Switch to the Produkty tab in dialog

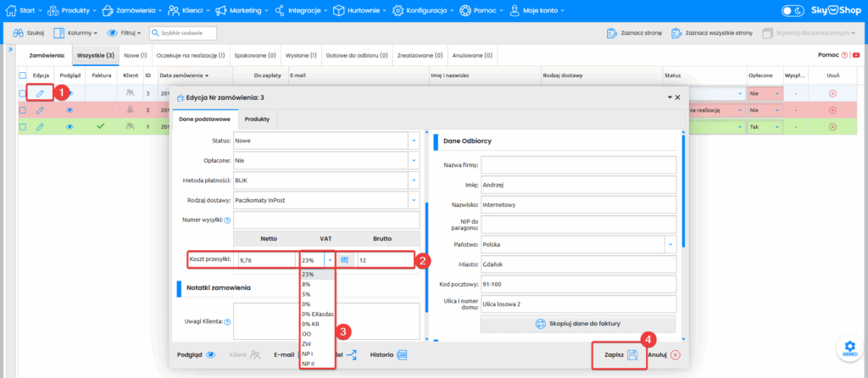256,120
